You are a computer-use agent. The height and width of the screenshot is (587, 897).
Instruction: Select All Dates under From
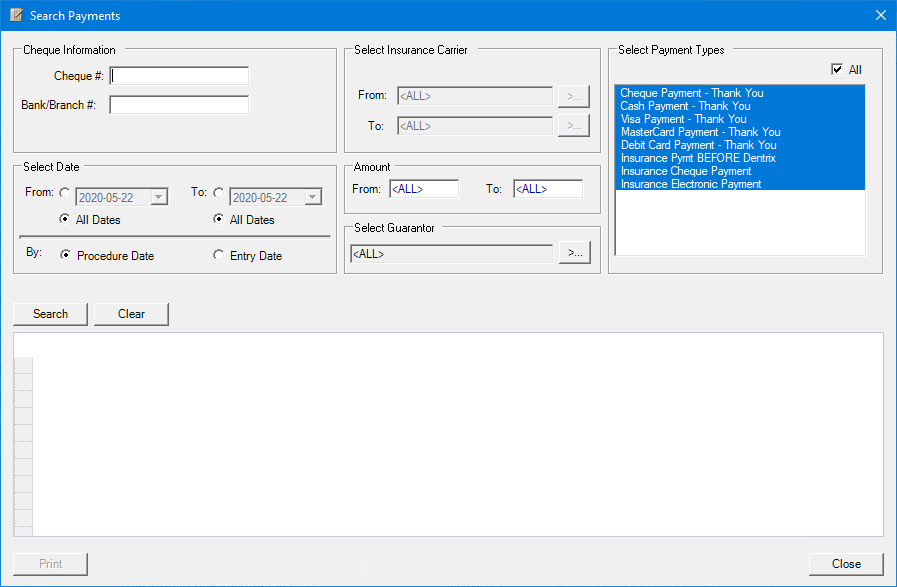tap(66, 220)
